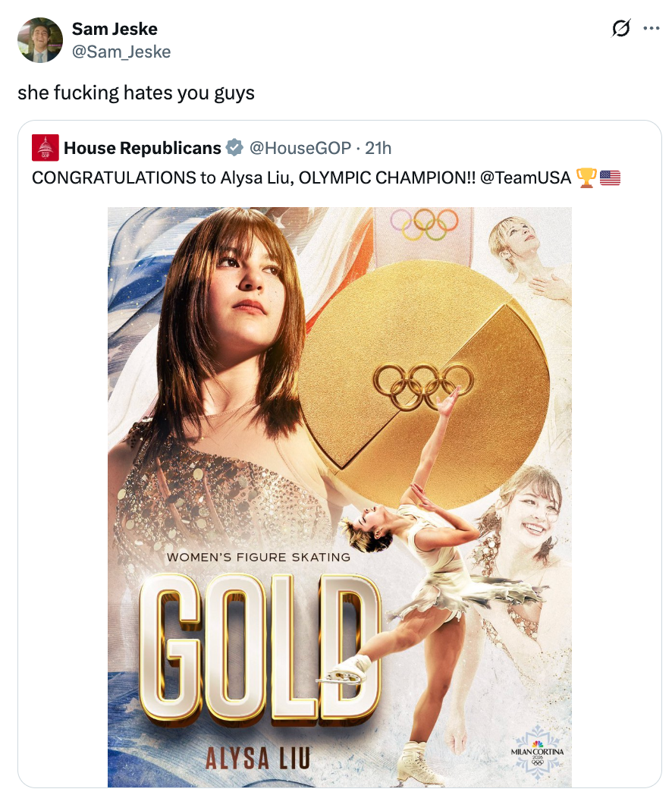Click the House Republicans red avatar
This screenshot has width=672, height=792.
point(46,147)
